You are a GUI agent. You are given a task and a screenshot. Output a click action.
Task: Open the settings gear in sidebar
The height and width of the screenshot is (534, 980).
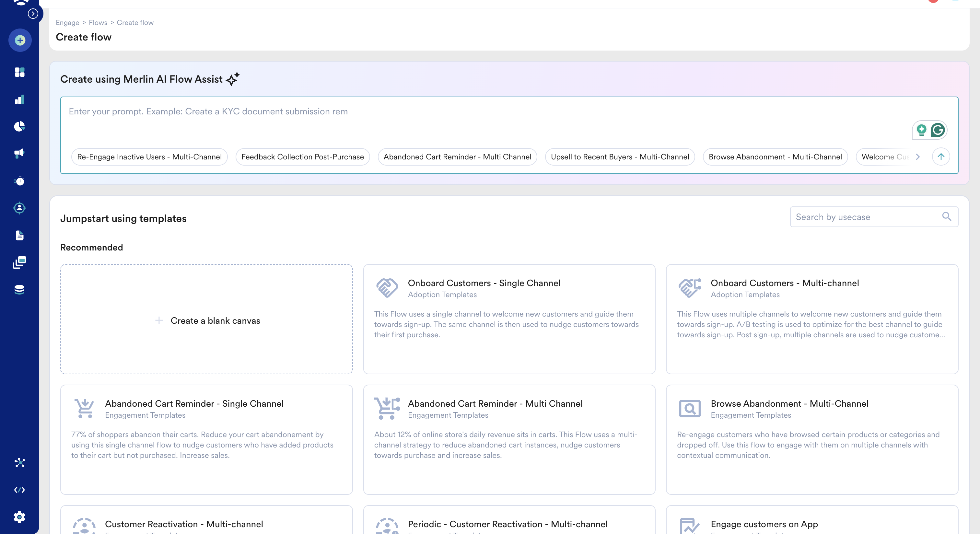(x=19, y=517)
